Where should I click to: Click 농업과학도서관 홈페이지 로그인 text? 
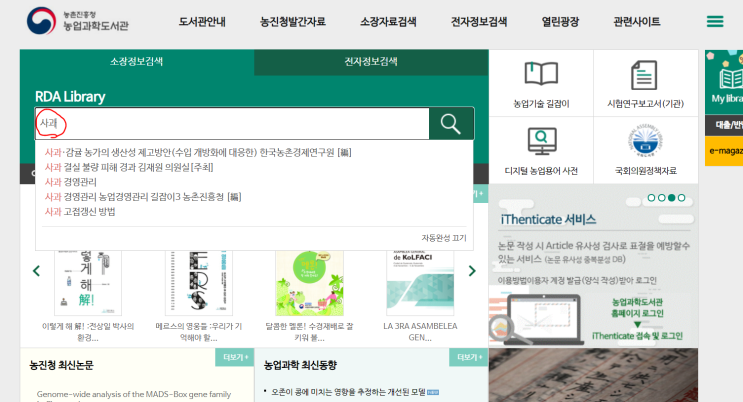tap(637, 308)
